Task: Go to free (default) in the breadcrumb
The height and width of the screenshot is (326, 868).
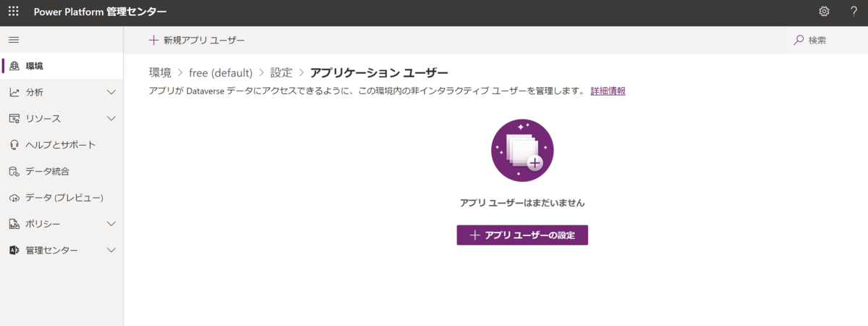Action: 221,72
